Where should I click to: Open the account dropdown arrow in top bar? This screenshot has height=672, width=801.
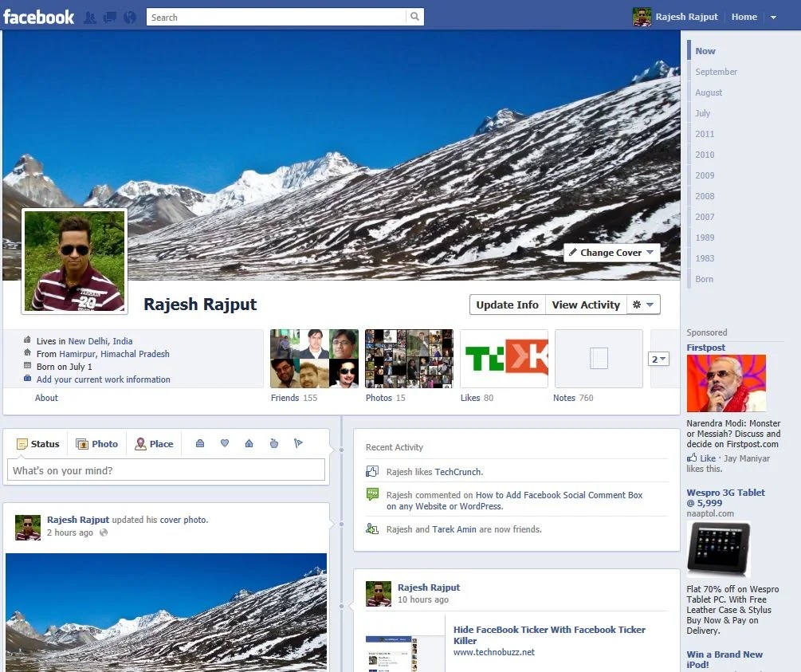point(773,18)
